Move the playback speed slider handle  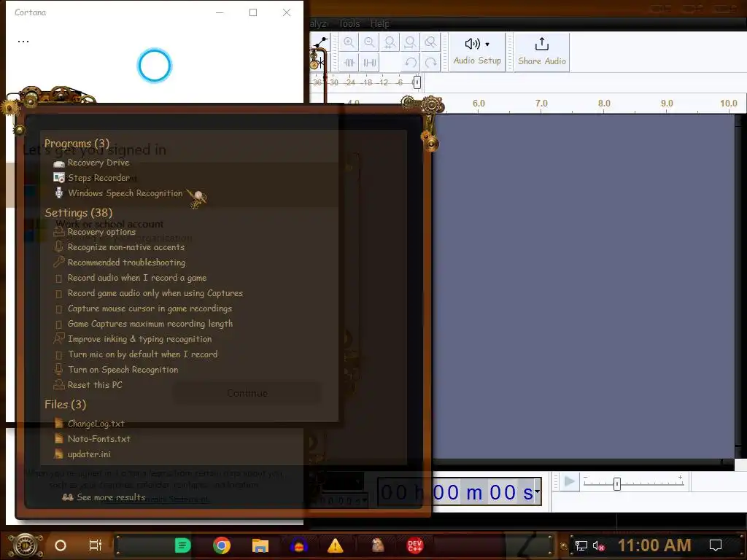(617, 484)
